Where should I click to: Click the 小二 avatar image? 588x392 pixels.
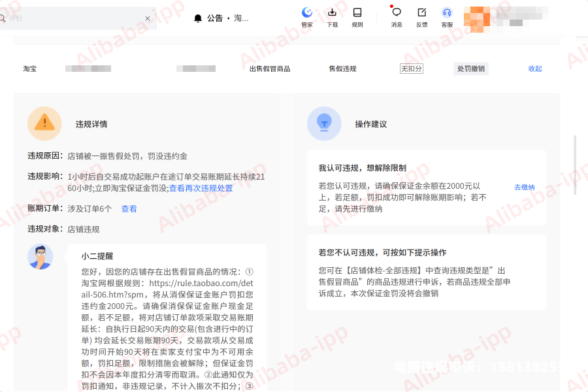pyautogui.click(x=40, y=257)
